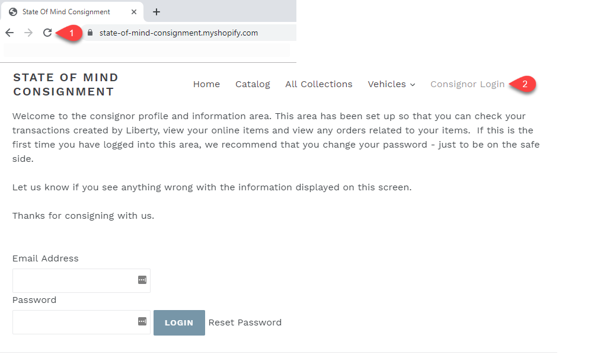Open the State Of Mind Consignment logo link
Image resolution: width=594 pixels, height=364 pixels.
pyautogui.click(x=66, y=84)
